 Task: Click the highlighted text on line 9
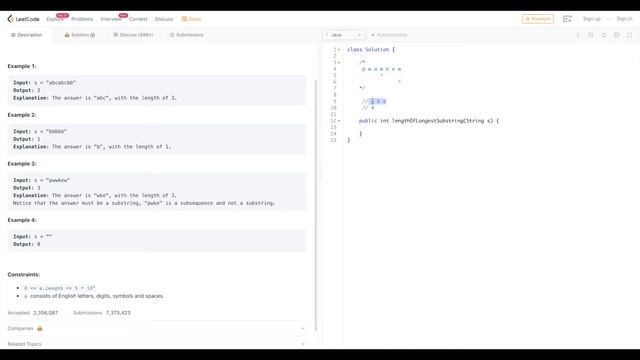pos(378,101)
